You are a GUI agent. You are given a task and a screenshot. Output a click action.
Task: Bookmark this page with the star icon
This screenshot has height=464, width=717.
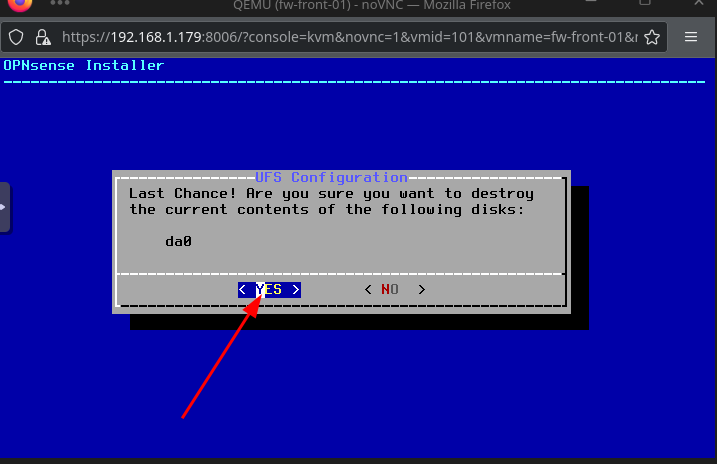pyautogui.click(x=652, y=37)
